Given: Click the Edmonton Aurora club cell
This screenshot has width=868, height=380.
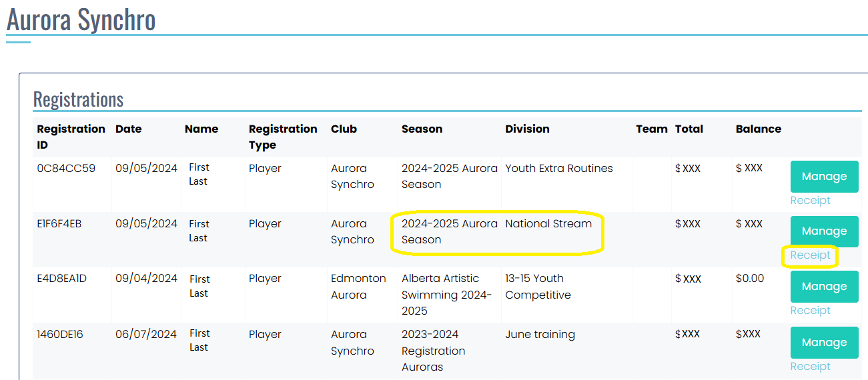Looking at the screenshot, I should (358, 287).
